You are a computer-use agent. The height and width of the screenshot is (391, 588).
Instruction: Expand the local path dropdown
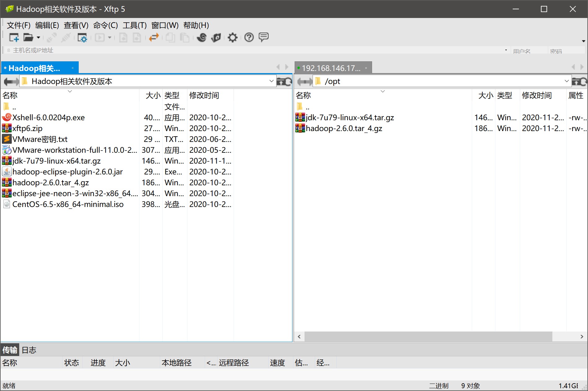pyautogui.click(x=271, y=81)
